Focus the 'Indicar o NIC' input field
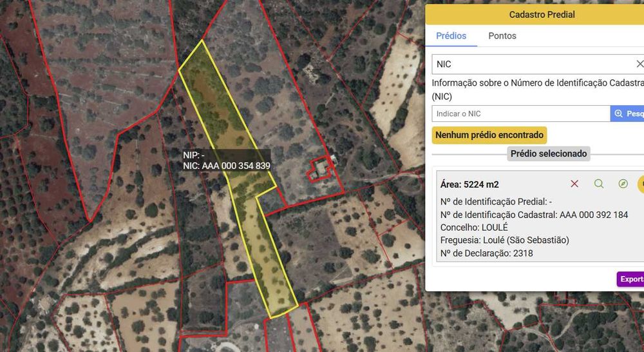The width and height of the screenshot is (644, 352). [x=521, y=113]
